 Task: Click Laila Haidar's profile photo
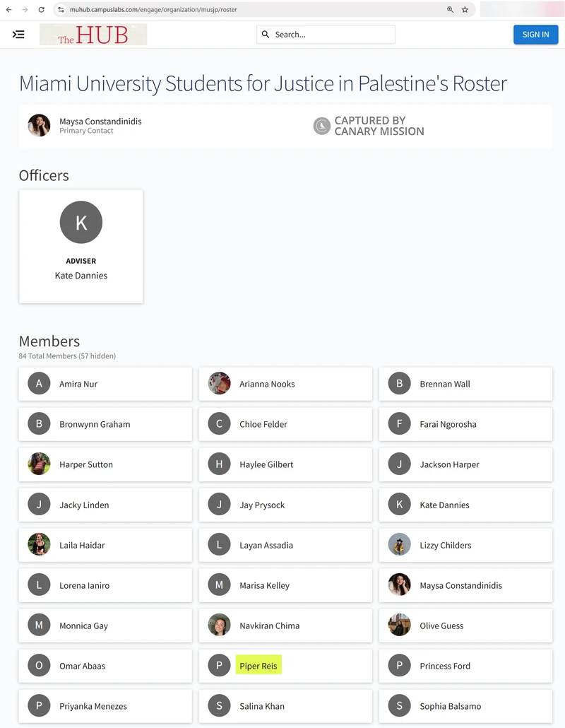point(39,545)
